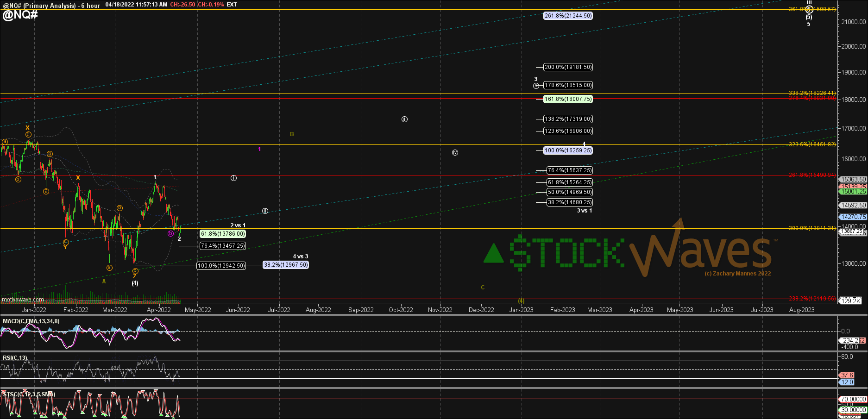The width and height of the screenshot is (868, 419).
Task: Select the '76.4%(13457.25)' retracement label
Action: pyautogui.click(x=223, y=246)
